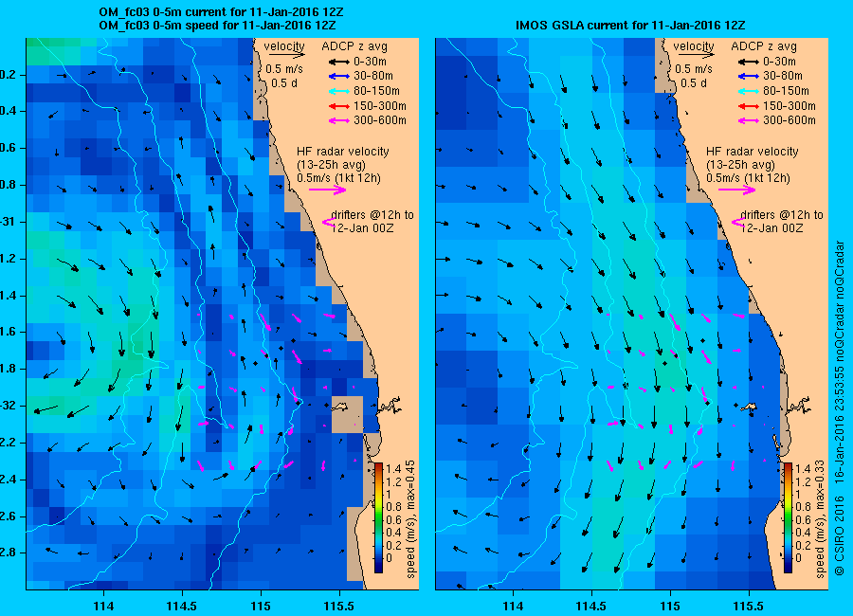Click the '115' longitude label under left panel
This screenshot has width=853, height=616.
tap(261, 606)
